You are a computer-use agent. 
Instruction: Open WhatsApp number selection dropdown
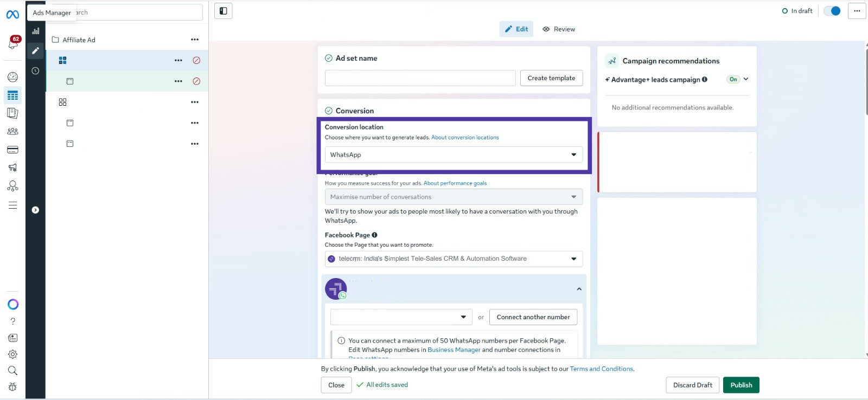click(401, 317)
